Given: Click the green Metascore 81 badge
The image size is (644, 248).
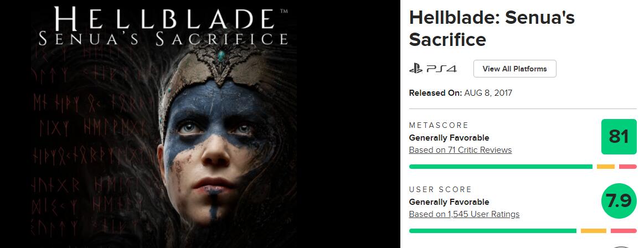Looking at the screenshot, I should coord(619,136).
